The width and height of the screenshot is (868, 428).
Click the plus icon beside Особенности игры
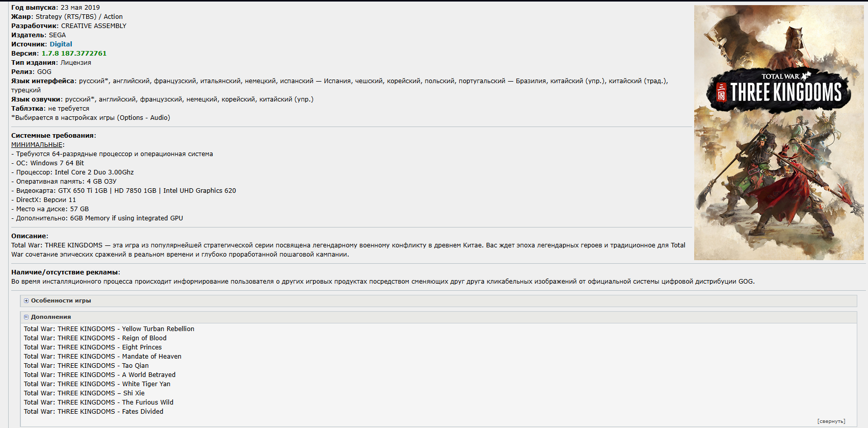27,301
